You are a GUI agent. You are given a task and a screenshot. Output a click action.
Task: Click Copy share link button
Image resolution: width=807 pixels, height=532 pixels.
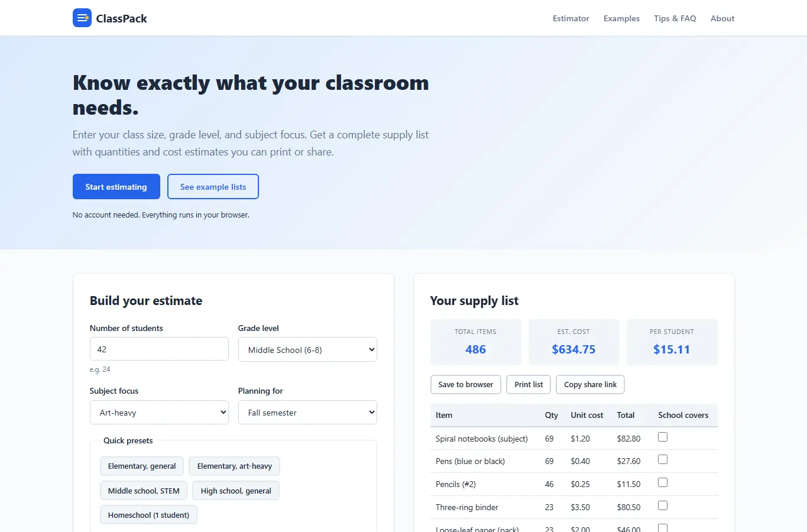[590, 384]
